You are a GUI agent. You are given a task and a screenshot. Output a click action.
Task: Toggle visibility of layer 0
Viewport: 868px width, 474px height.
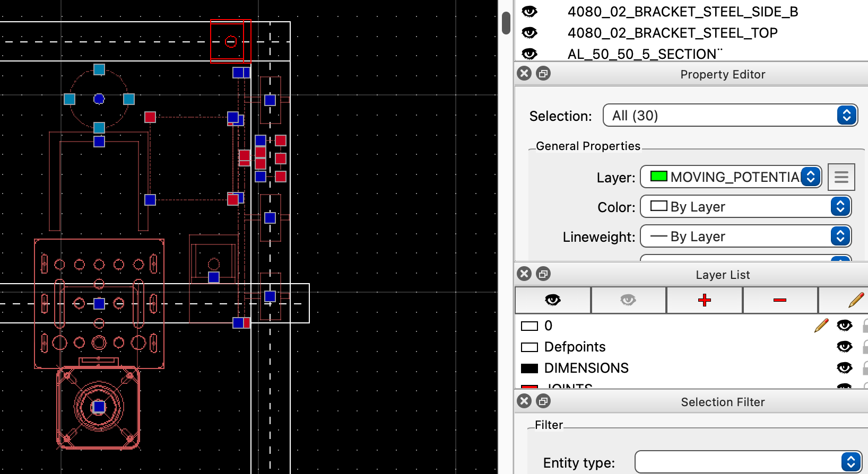[x=844, y=326]
